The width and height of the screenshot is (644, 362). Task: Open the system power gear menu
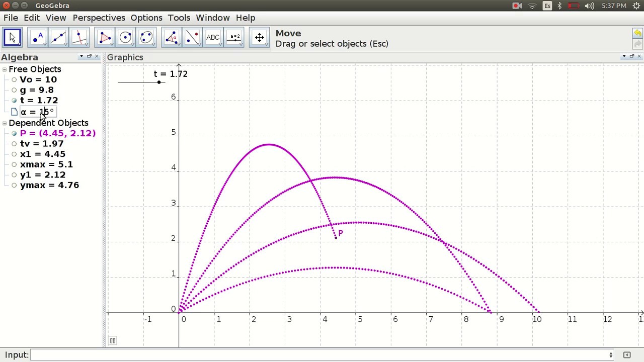(x=636, y=6)
